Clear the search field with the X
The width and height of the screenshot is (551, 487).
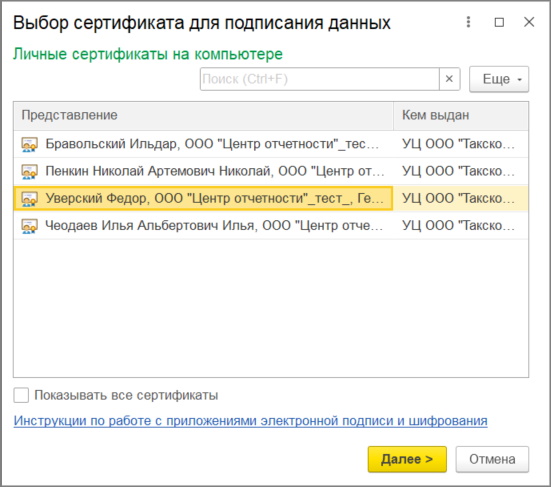click(449, 79)
